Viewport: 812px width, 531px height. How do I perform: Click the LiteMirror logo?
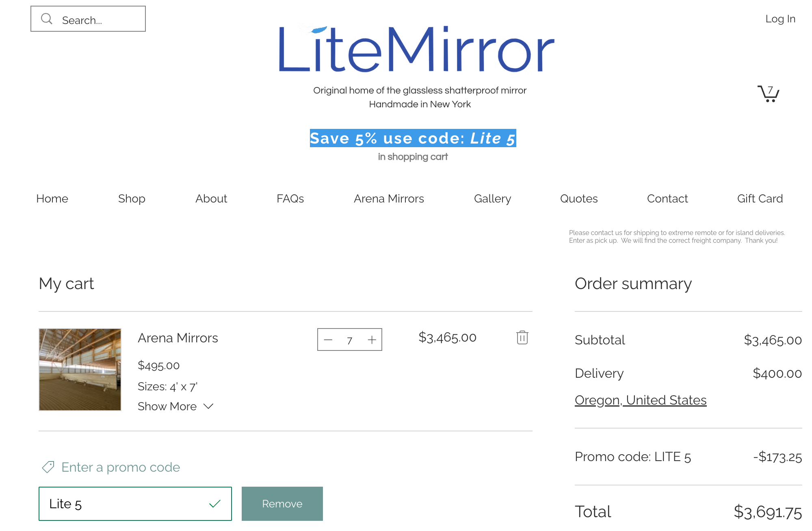click(416, 50)
